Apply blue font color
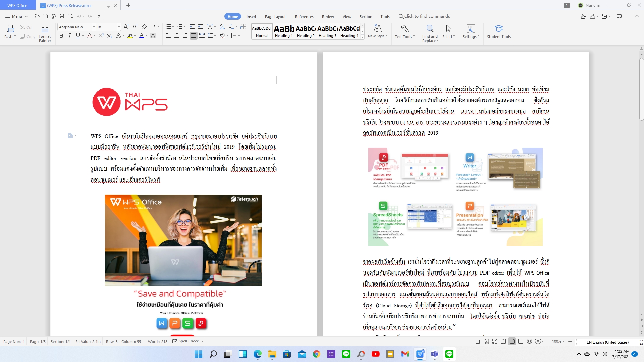The width and height of the screenshot is (644, 362). pyautogui.click(x=142, y=36)
